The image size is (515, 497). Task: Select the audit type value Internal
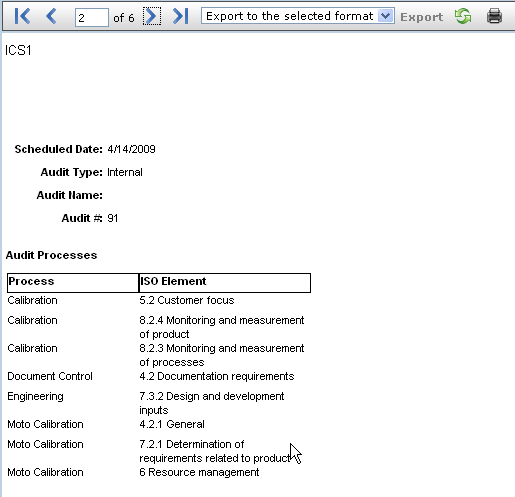pyautogui.click(x=125, y=172)
